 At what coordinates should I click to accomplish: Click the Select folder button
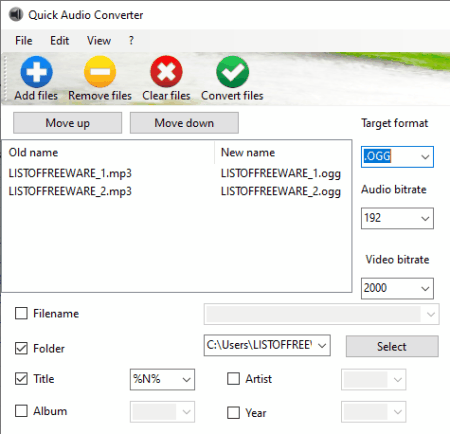click(x=392, y=346)
